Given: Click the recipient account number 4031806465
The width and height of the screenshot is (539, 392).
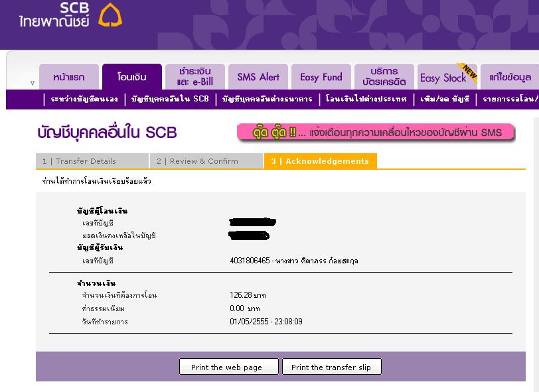Looking at the screenshot, I should click(250, 261).
